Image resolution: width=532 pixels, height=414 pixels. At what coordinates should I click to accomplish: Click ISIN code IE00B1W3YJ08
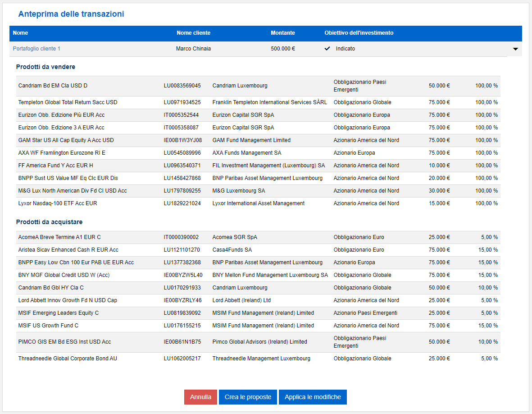coord(182,140)
